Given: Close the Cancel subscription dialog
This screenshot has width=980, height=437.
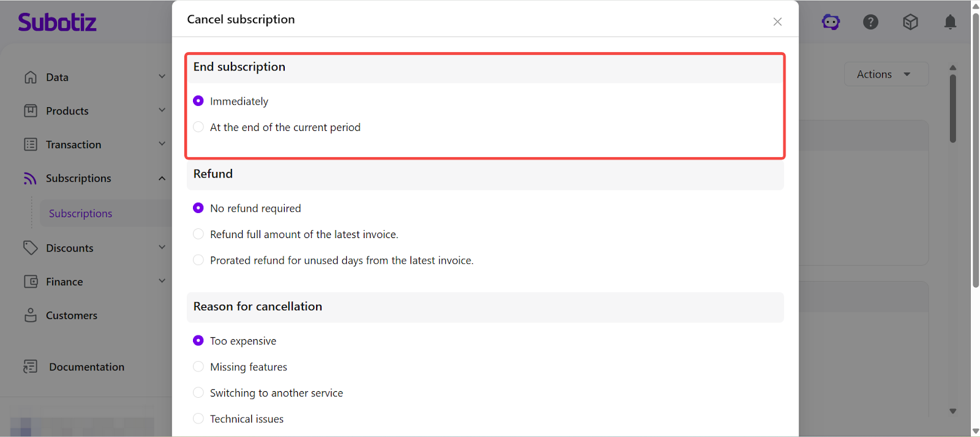Looking at the screenshot, I should coord(777,21).
